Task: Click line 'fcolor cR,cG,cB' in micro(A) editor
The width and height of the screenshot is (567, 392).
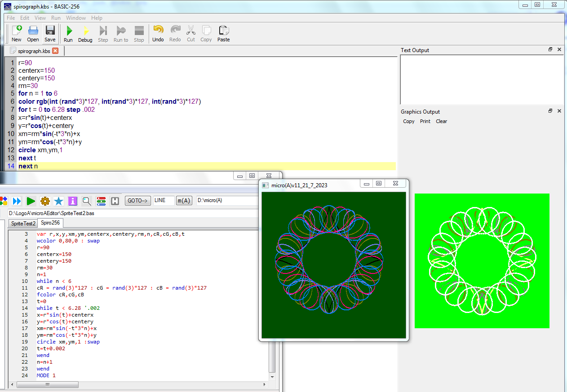Action: coord(61,295)
